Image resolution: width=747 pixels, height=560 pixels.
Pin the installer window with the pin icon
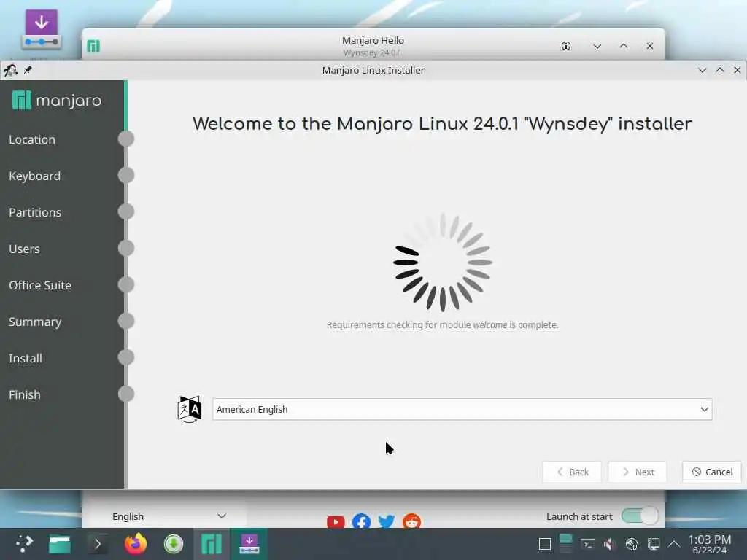coord(28,70)
